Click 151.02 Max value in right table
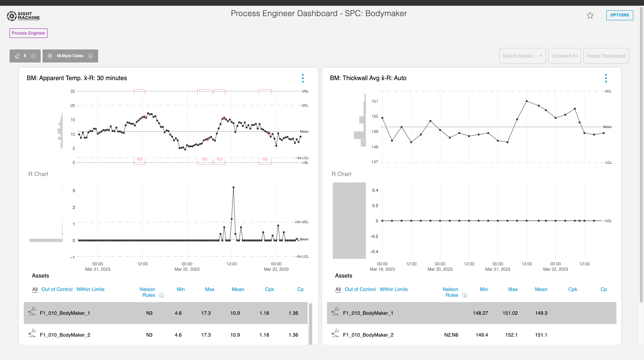This screenshot has width=644, height=360. tap(510, 313)
